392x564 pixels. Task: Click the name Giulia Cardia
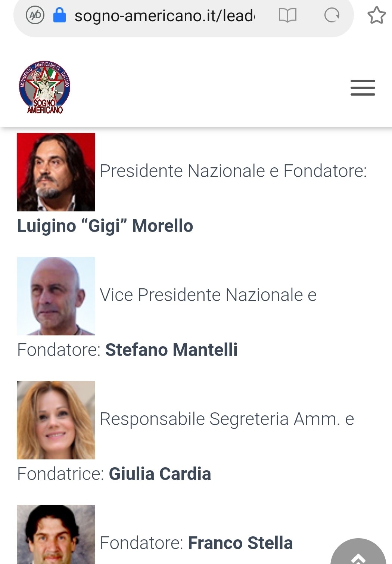[x=160, y=474]
